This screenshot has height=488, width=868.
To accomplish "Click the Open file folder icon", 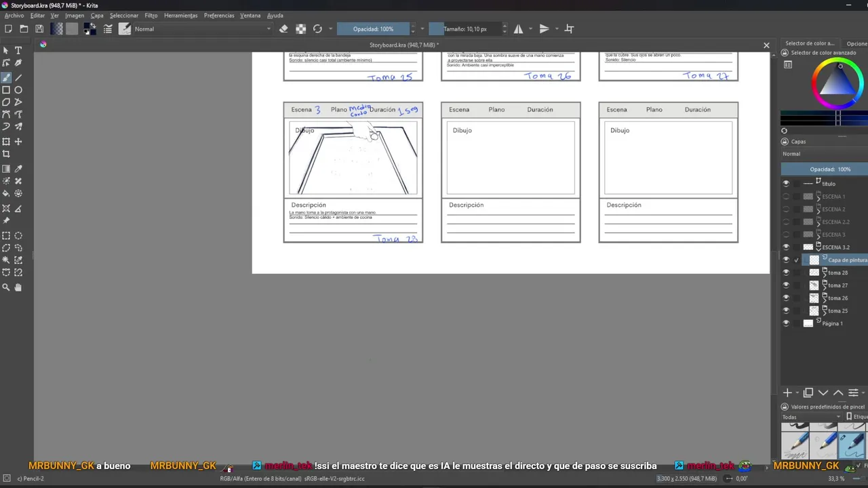I will point(24,29).
